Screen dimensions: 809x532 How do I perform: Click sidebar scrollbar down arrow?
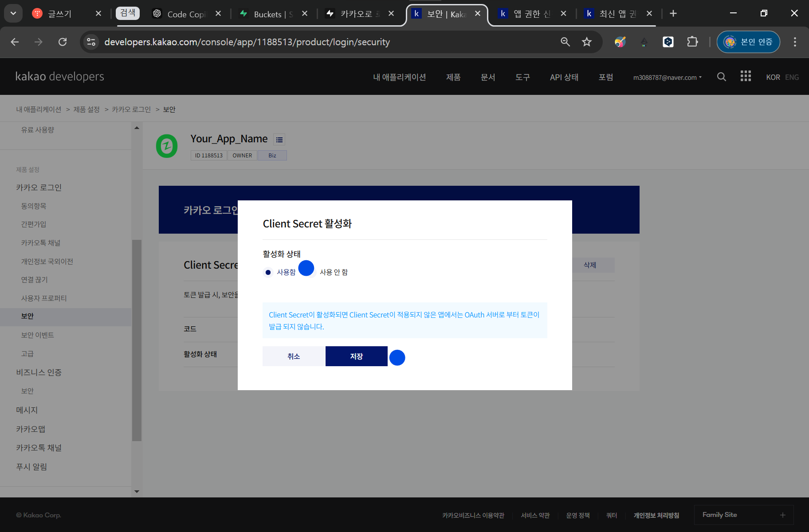pyautogui.click(x=137, y=491)
